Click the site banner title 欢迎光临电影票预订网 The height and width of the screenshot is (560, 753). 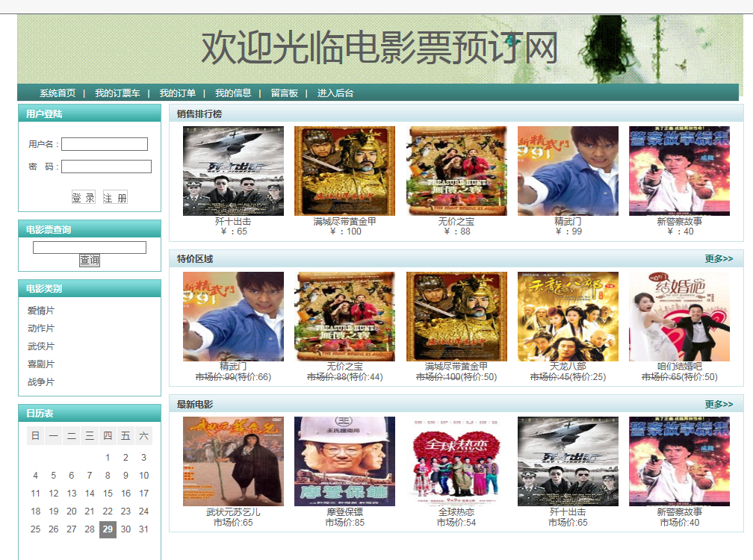point(379,48)
